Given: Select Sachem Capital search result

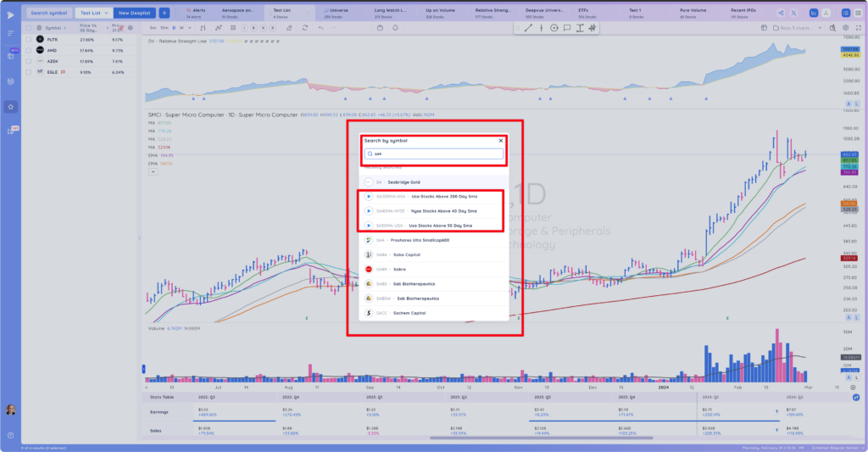Looking at the screenshot, I should (x=433, y=313).
